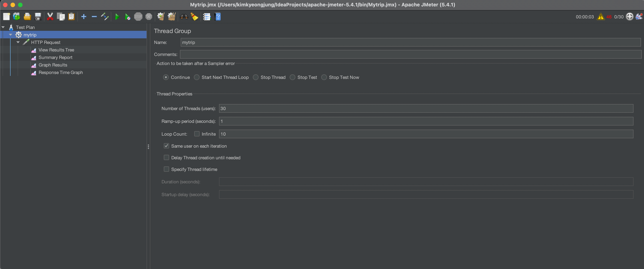Select View Results Tree listener
This screenshot has height=269, width=644.
click(56, 50)
